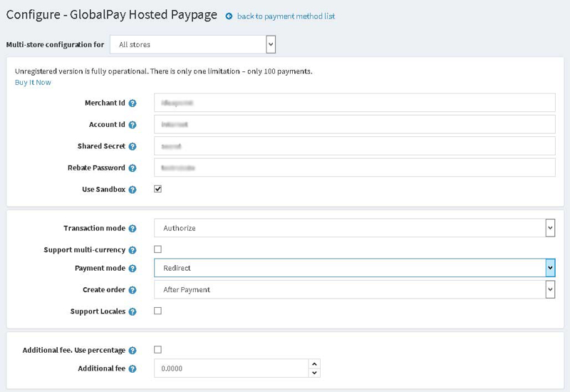
Task: Open the Multi-store configuration All stores dropdown
Action: (192, 44)
